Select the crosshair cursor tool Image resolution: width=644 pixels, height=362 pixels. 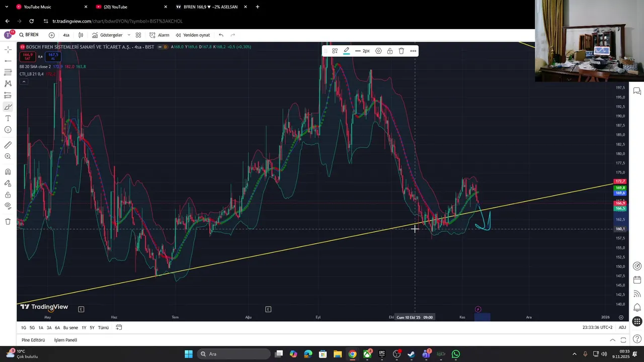8,50
